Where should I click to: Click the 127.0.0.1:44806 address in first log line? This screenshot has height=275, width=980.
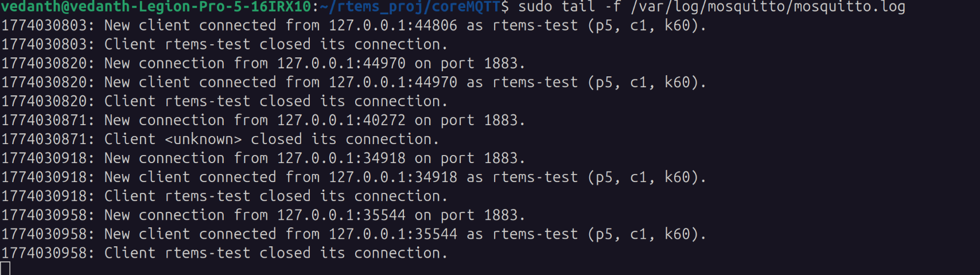[393, 26]
